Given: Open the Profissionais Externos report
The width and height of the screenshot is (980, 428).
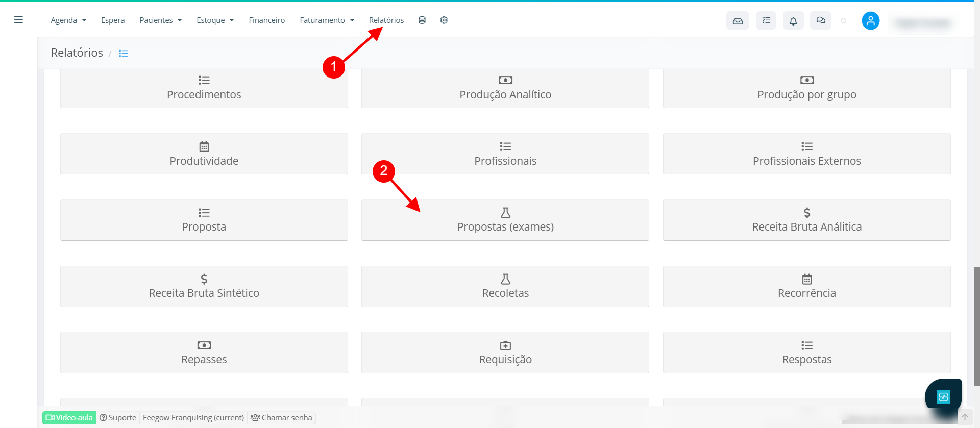Looking at the screenshot, I should pyautogui.click(x=807, y=154).
